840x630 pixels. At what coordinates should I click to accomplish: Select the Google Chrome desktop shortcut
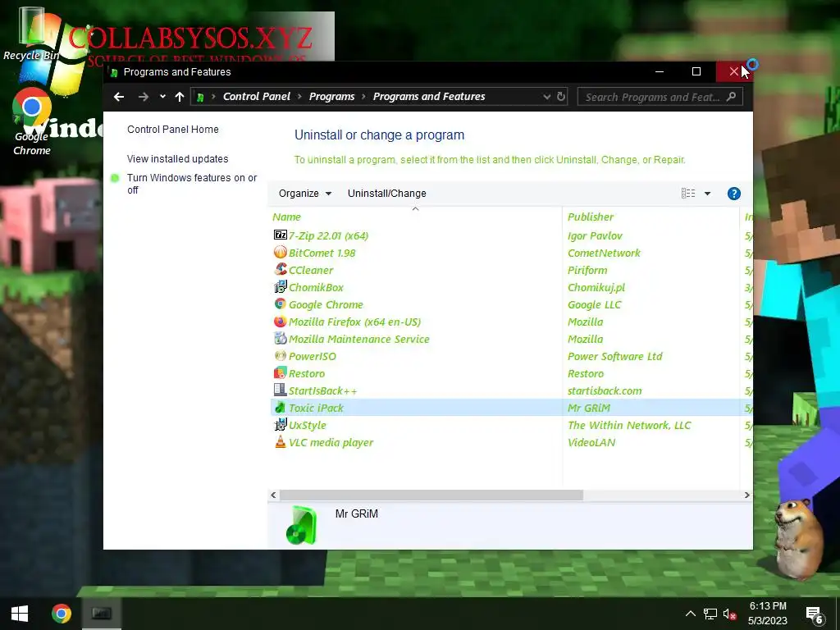click(x=32, y=121)
